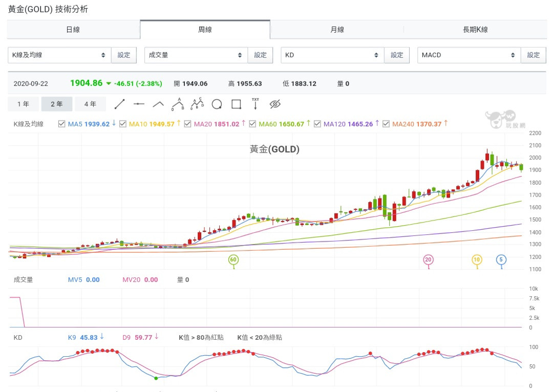553x392 pixels.
Task: Click 設定 button next to KD dropdown
Action: click(397, 55)
